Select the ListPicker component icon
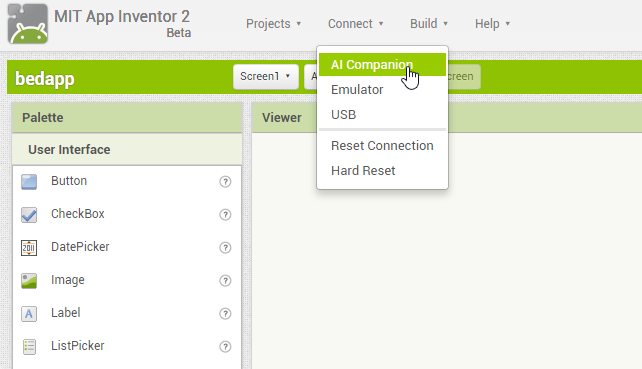 (x=29, y=346)
